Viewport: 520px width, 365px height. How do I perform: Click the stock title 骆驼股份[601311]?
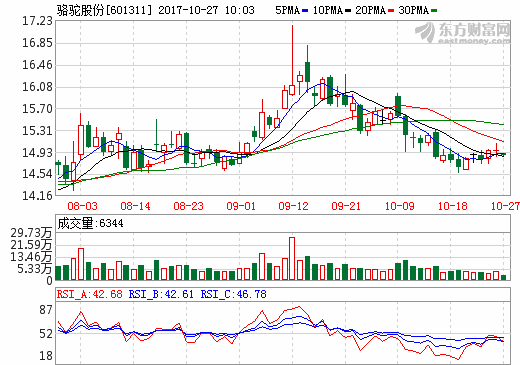[x=104, y=10]
